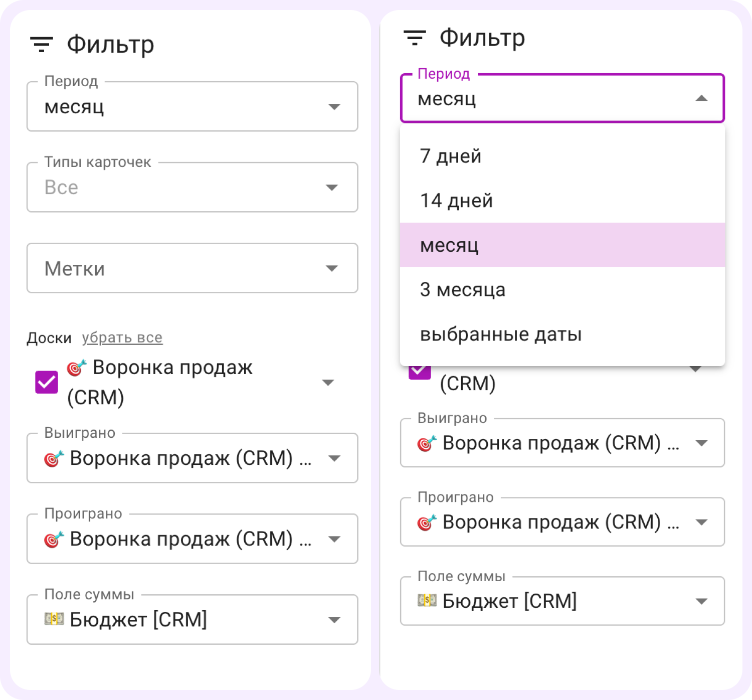
Task: Toggle the left panel board checkbox off
Action: pos(46,382)
